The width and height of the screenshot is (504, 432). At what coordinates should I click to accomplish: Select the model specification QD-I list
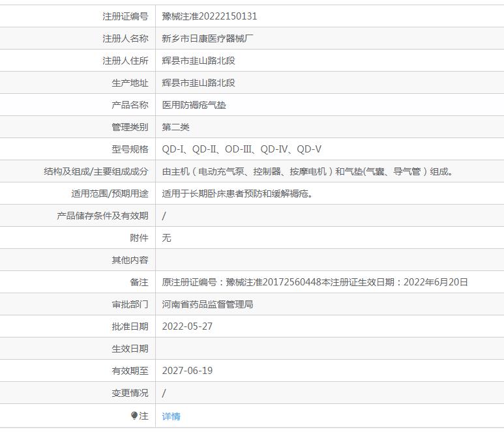pos(241,149)
